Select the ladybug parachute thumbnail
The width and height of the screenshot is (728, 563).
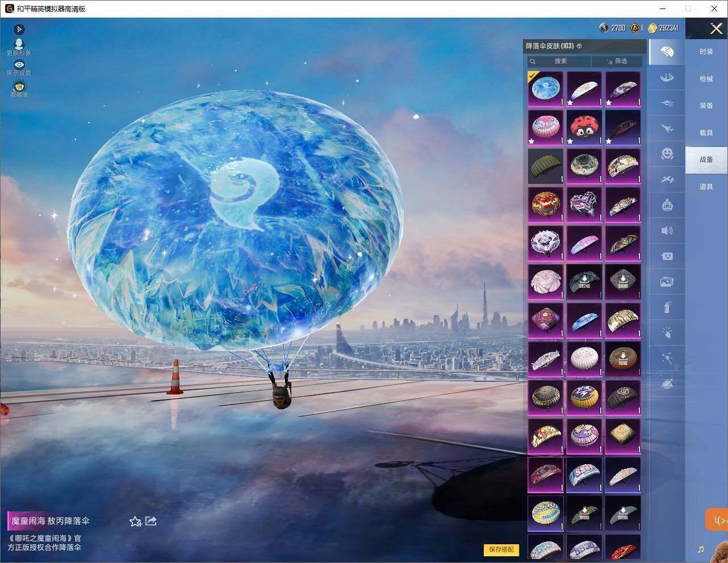coord(584,128)
